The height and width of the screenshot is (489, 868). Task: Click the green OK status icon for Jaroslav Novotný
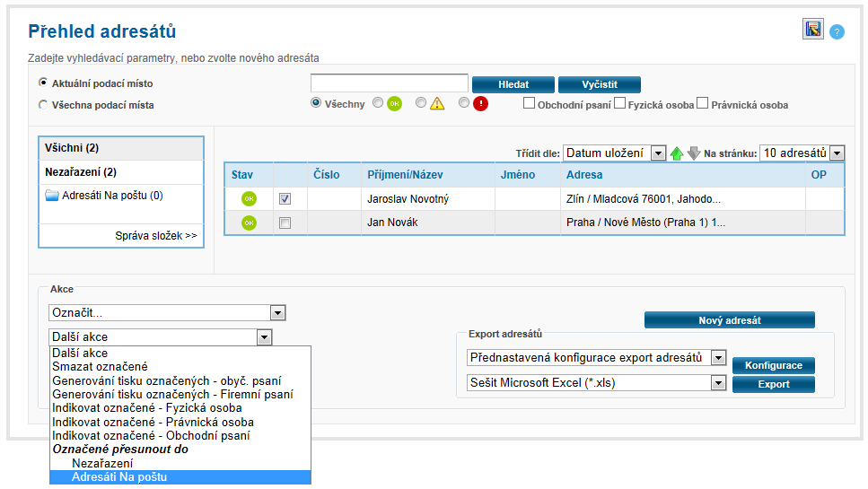point(249,198)
